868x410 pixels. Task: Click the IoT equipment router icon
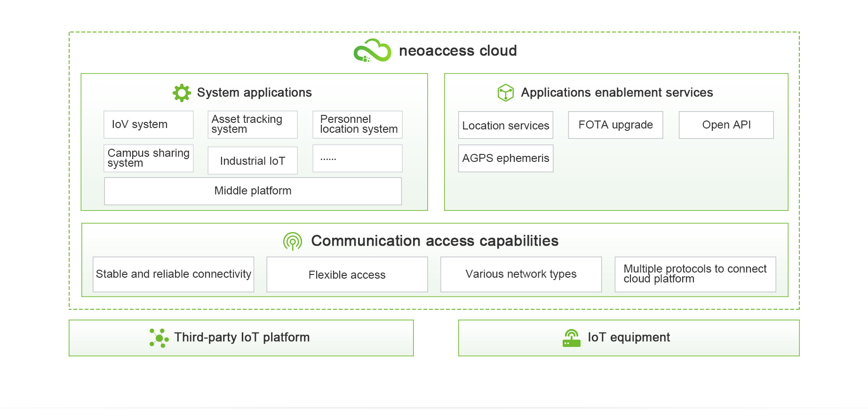pos(572,338)
